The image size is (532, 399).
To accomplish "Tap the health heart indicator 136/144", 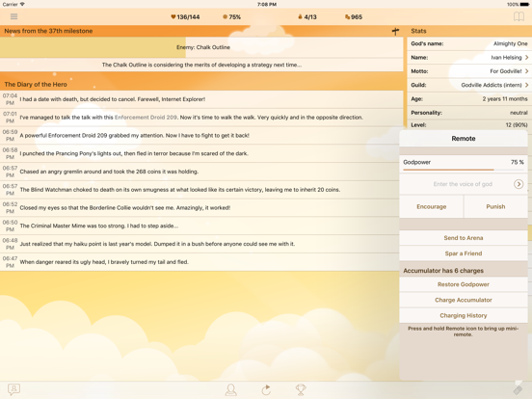I will 185,17.
